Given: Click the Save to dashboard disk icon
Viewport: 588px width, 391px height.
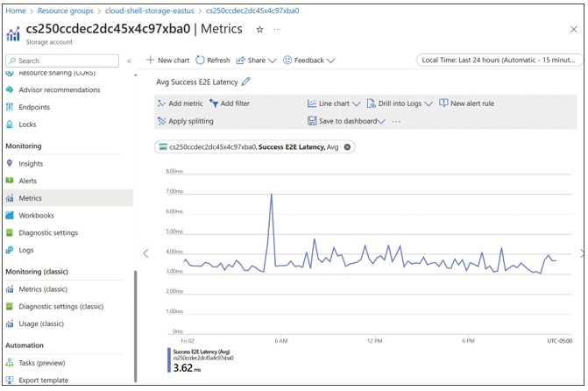Looking at the screenshot, I should [x=312, y=121].
